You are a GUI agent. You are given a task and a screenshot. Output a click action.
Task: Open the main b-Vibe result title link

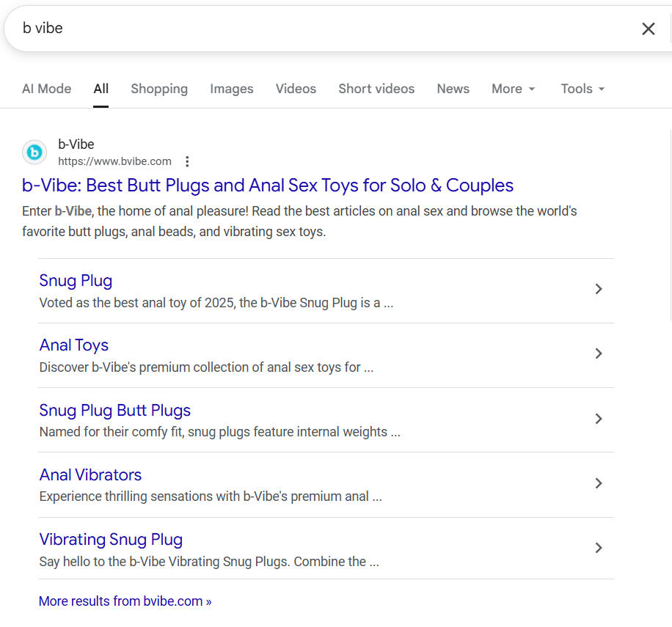pos(268,186)
